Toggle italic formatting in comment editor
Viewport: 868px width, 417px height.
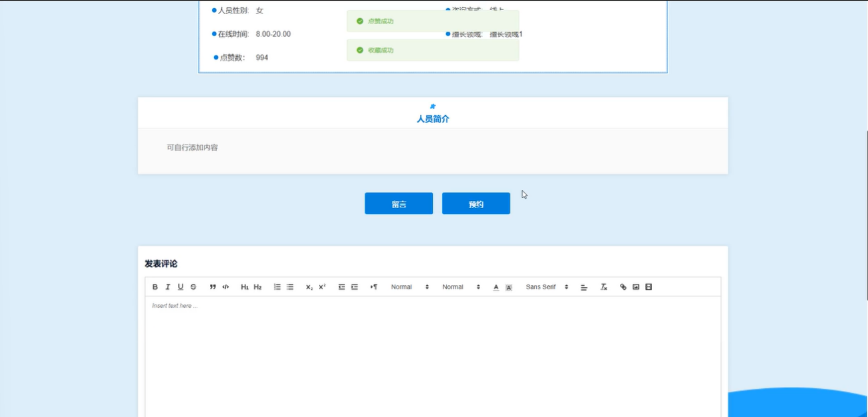point(168,287)
